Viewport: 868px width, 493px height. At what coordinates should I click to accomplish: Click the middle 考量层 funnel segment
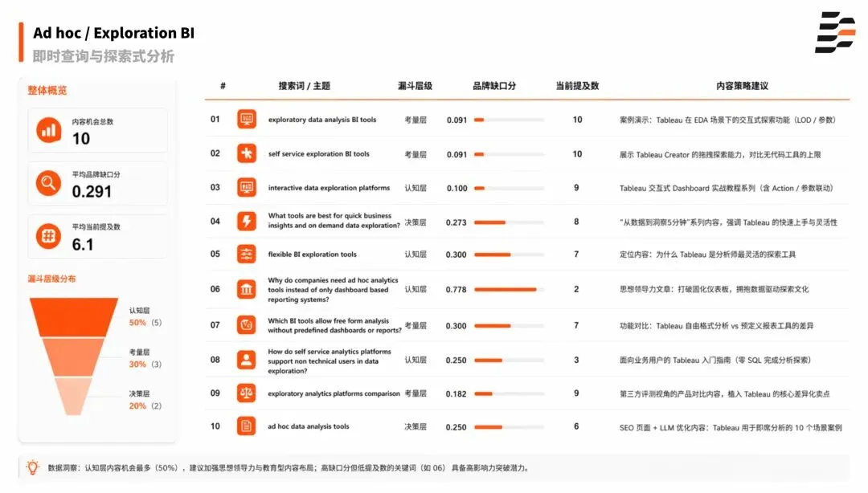pyautogui.click(x=74, y=357)
